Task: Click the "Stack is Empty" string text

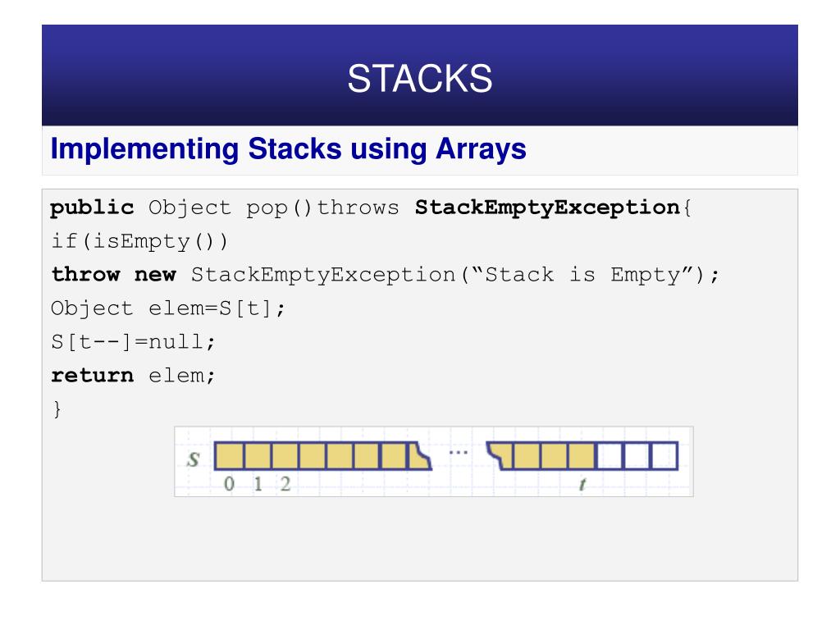Action: (583, 275)
